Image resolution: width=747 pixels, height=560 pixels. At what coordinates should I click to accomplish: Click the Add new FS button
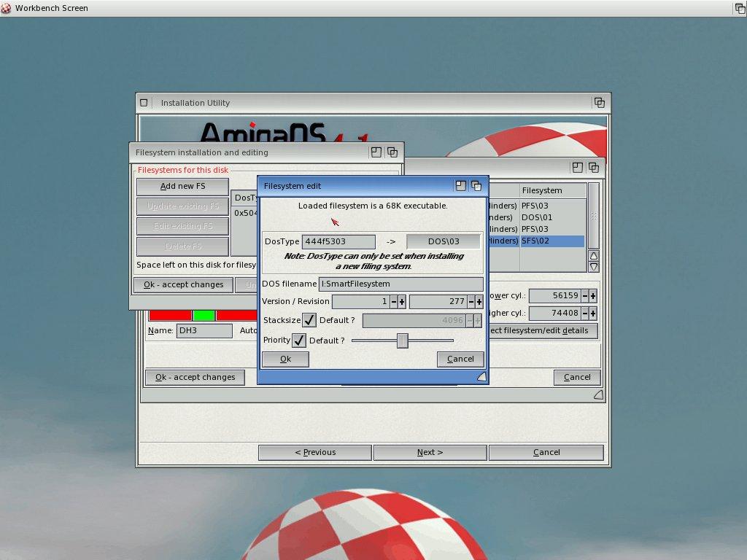coord(182,186)
